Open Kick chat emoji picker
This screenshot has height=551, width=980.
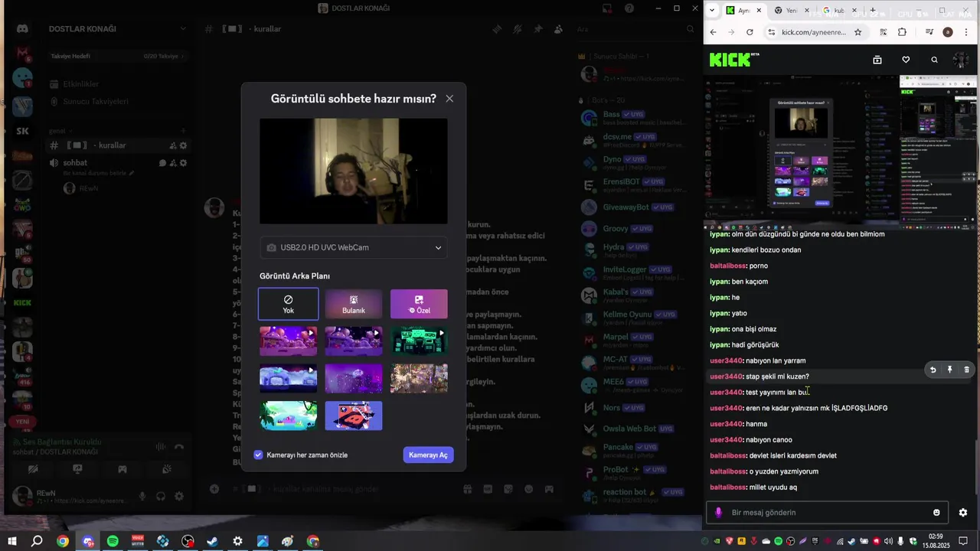point(936,513)
